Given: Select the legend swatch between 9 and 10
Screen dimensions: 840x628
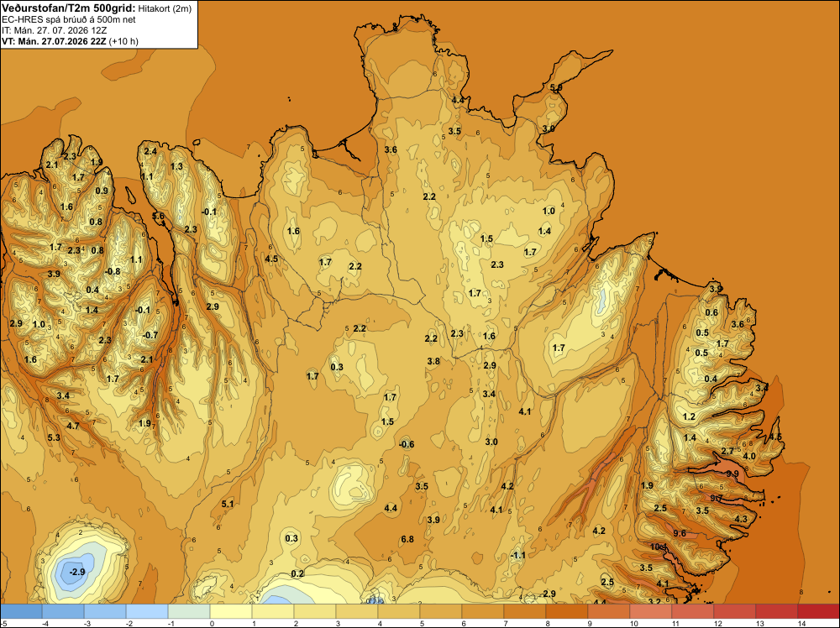Looking at the screenshot, I should [608, 611].
